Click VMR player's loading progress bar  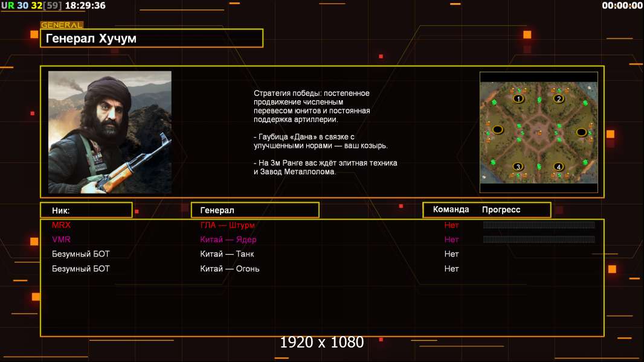pyautogui.click(x=539, y=240)
